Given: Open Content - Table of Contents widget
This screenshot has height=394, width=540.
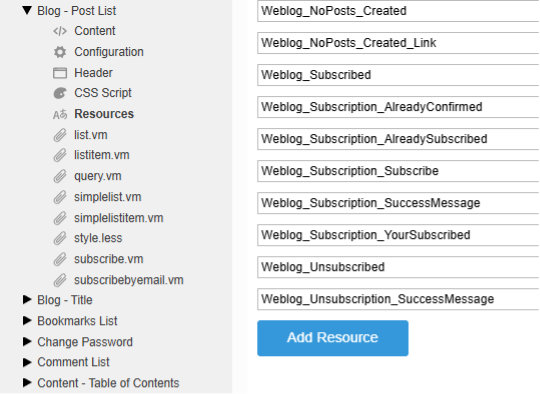Looking at the screenshot, I should coord(108,383).
